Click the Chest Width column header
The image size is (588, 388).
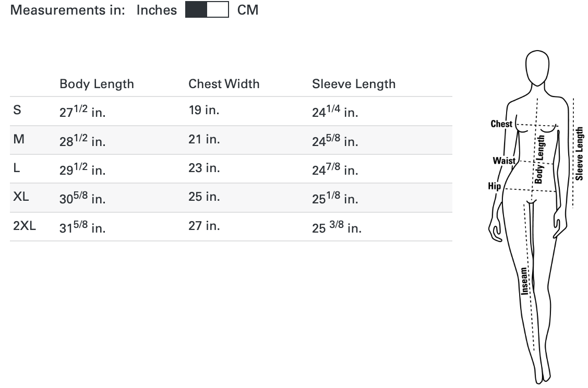224,84
